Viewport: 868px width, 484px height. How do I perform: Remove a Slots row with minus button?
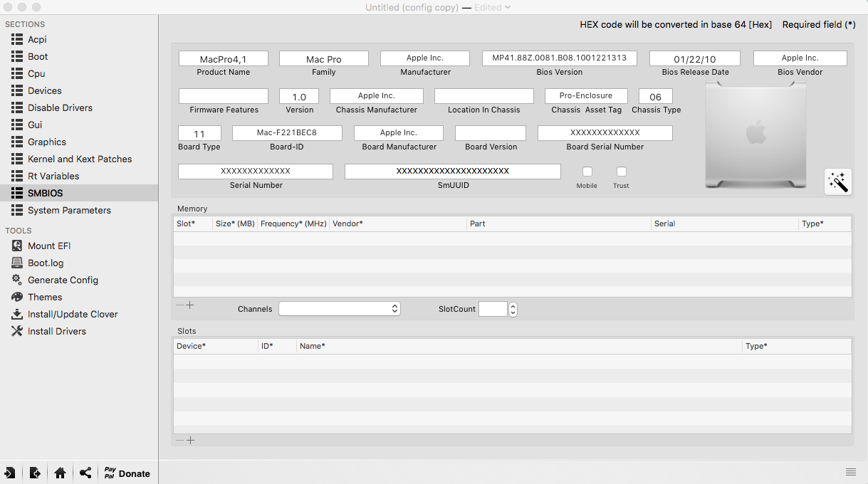[x=179, y=441]
